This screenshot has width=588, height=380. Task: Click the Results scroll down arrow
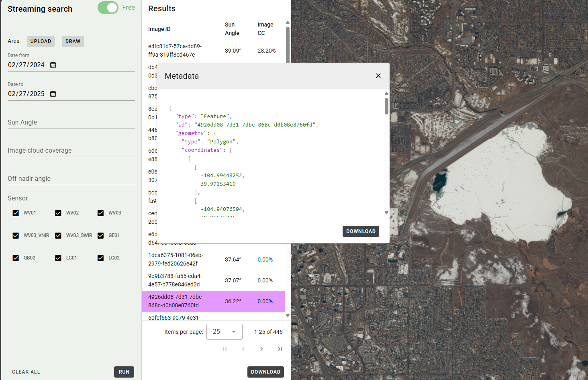tap(288, 316)
